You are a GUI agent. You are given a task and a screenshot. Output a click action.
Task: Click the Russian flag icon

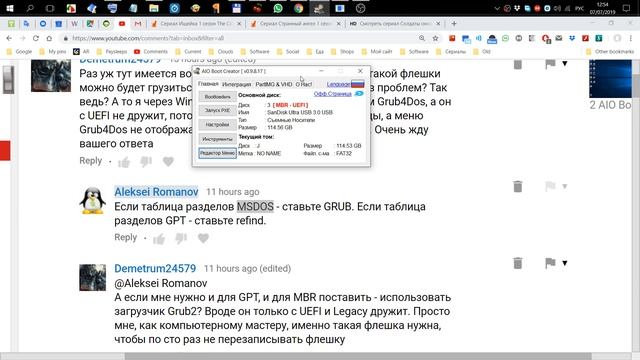[x=358, y=84]
